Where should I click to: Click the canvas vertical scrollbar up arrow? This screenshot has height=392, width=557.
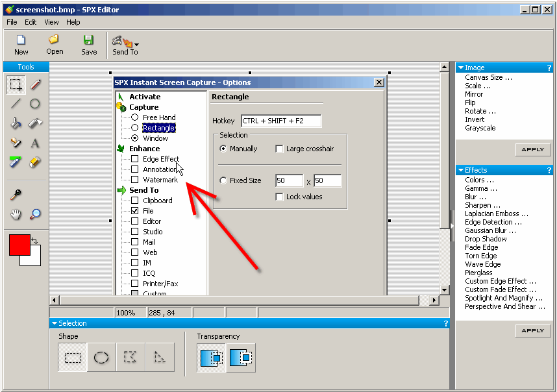[x=445, y=67]
